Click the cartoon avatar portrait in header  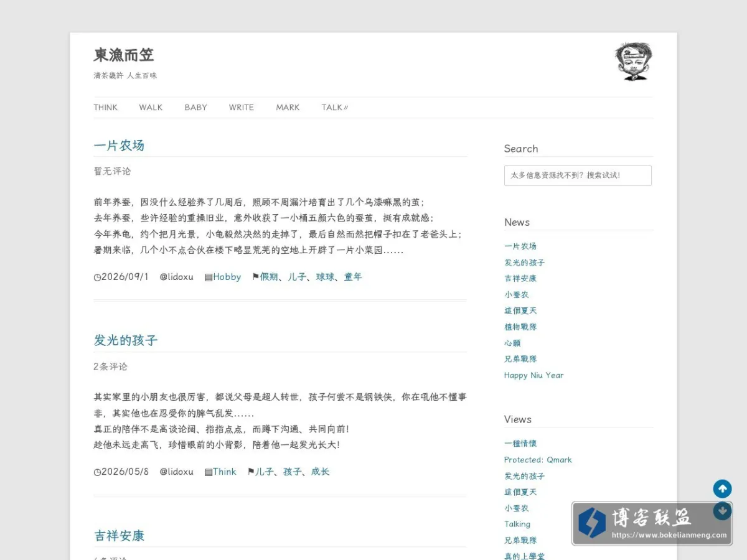(x=634, y=62)
